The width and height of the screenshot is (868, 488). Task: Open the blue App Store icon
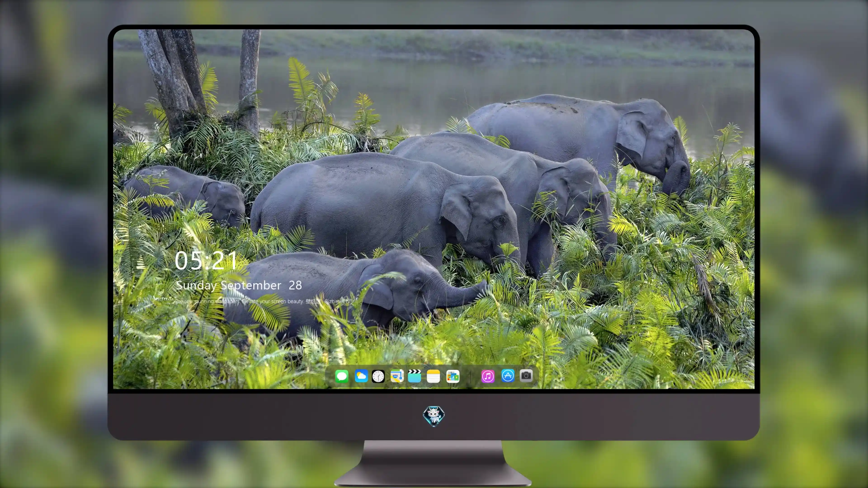coord(508,375)
